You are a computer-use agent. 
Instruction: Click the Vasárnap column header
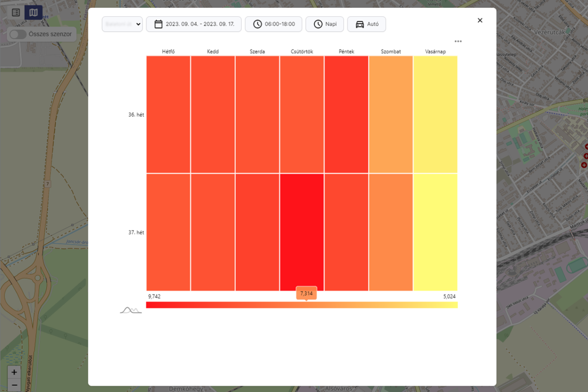coord(435,52)
